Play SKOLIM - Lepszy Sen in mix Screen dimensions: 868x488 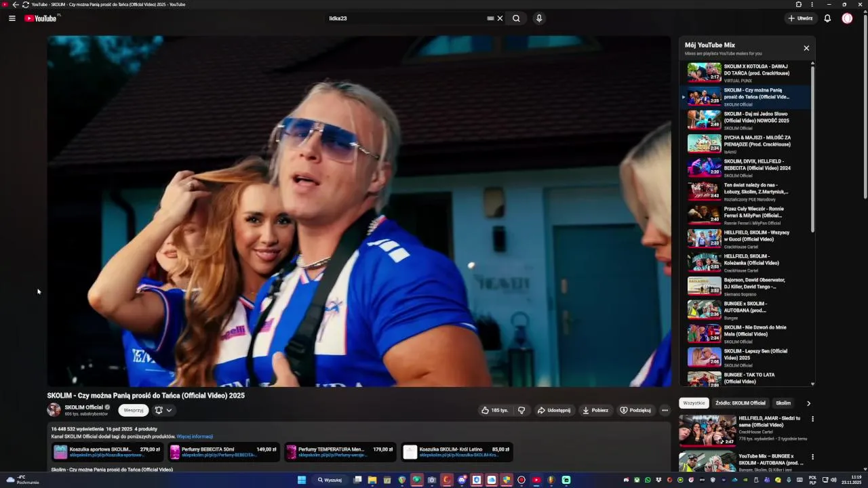(745, 358)
